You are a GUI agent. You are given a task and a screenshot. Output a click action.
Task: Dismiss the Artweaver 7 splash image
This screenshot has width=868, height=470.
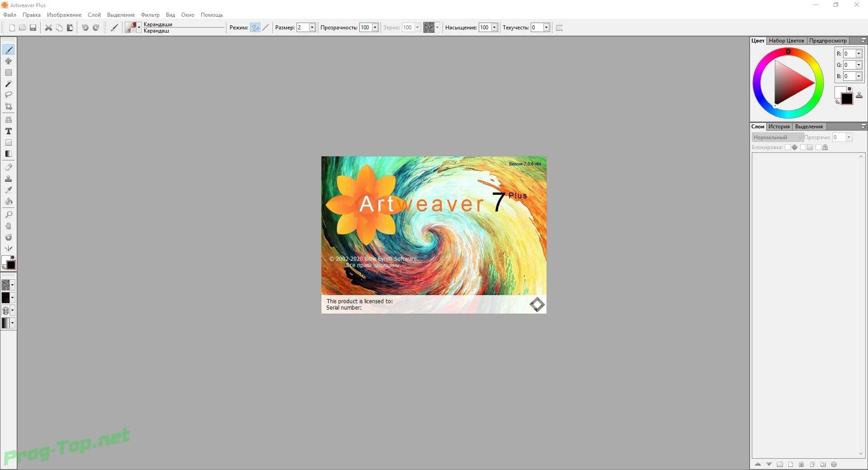(434, 235)
